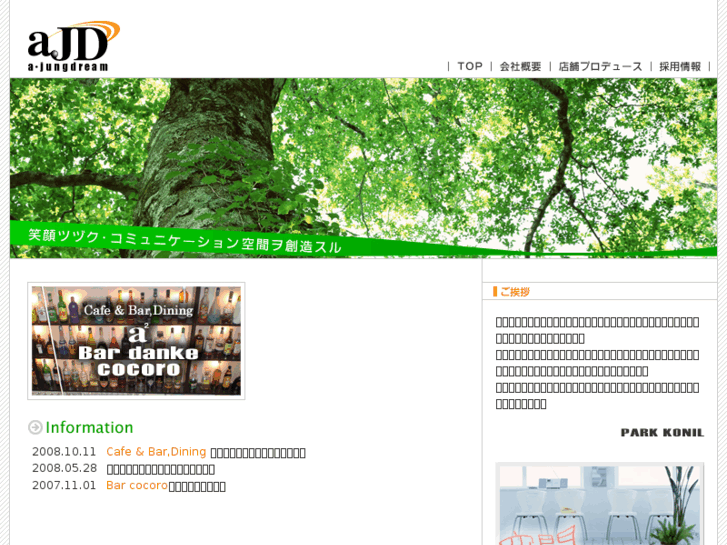Screen dimensions: 727x545
Task: Open the 会社概要 menu item
Action: [520, 66]
